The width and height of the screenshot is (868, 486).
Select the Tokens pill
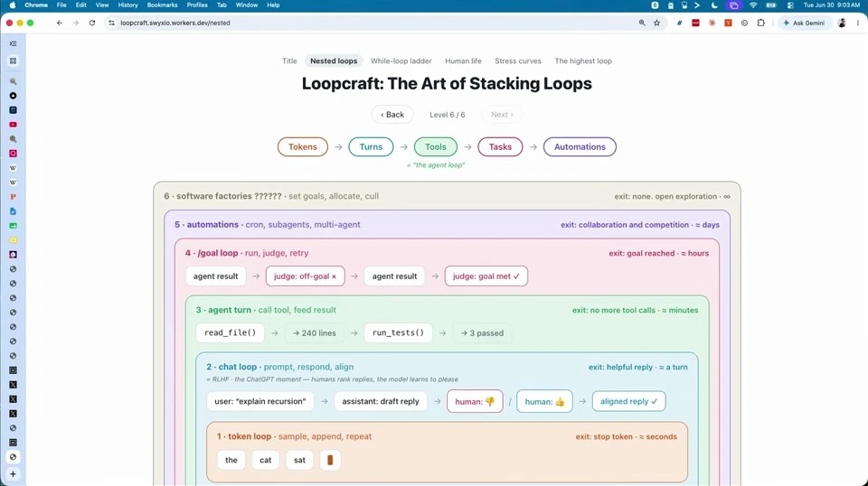click(303, 147)
